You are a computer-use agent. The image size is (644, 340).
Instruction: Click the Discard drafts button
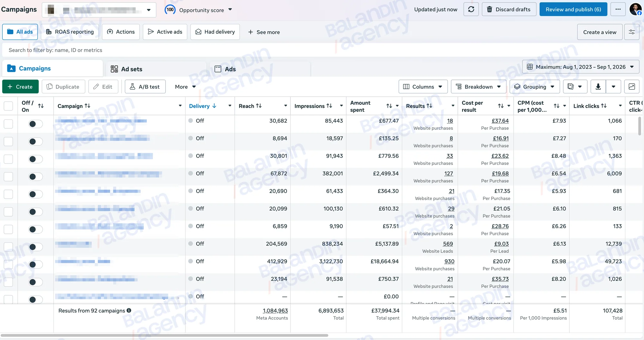tap(509, 9)
